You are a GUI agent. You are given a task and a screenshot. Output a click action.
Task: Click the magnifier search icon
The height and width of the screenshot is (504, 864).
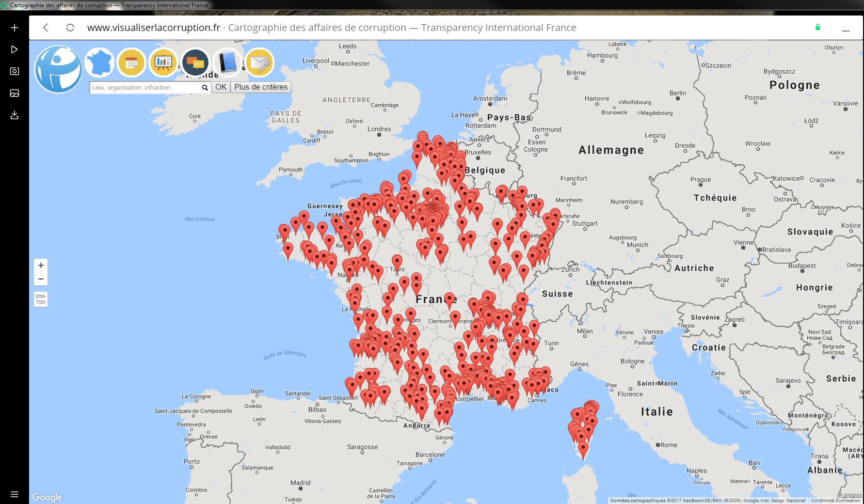[x=205, y=88]
